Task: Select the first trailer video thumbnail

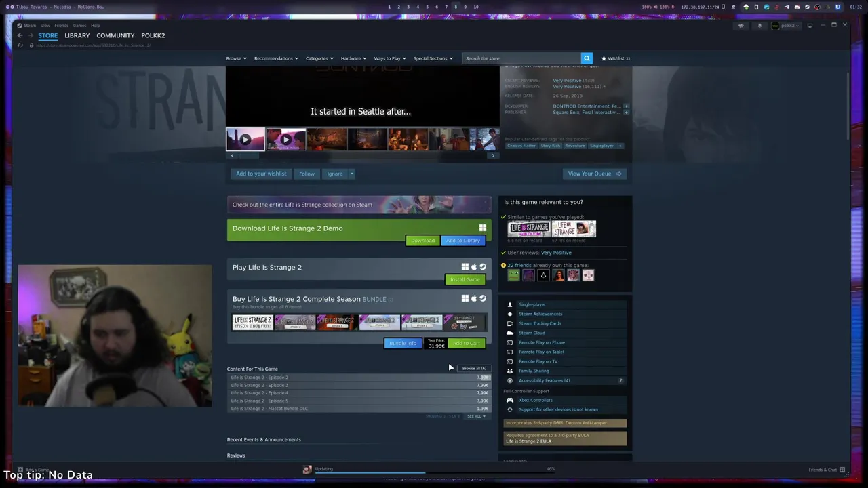Action: [245, 140]
